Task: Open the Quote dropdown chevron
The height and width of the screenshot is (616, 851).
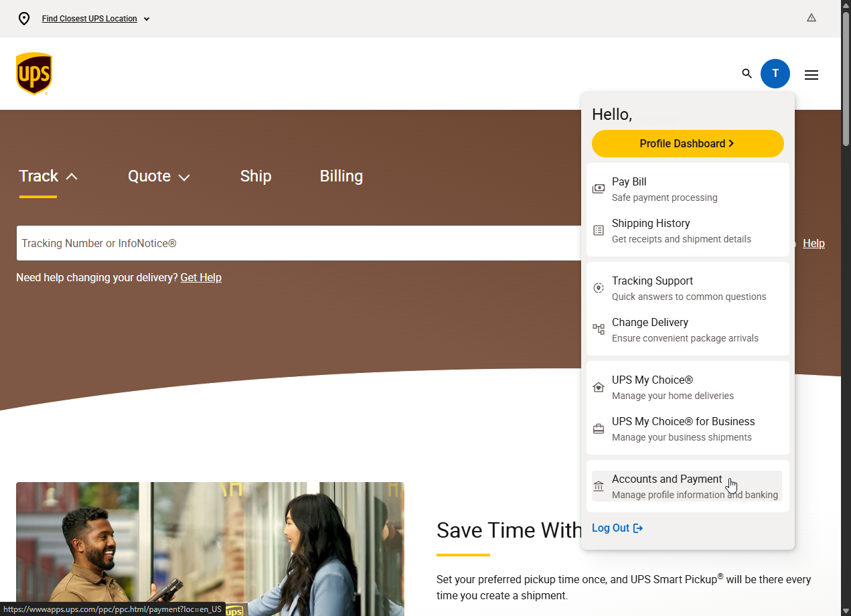Action: [185, 176]
